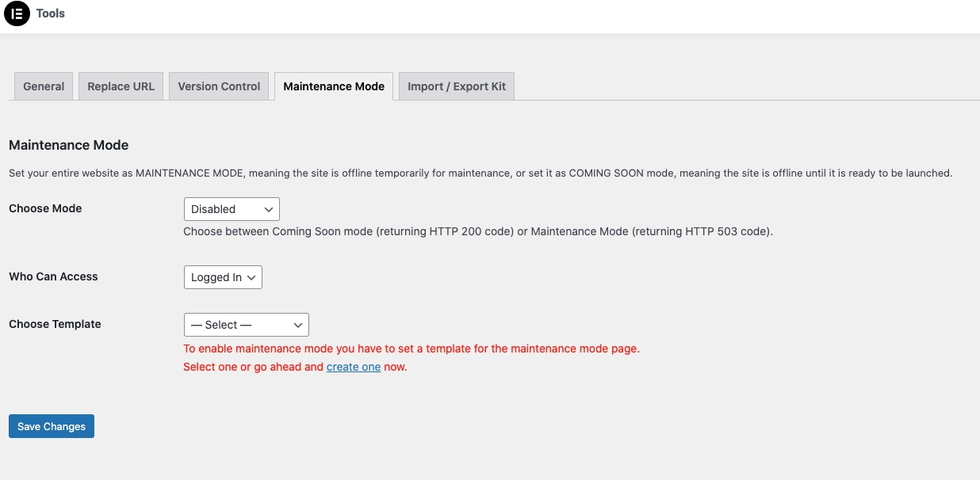Click the red template warning message
Viewport: 980px width, 480px height.
[411, 349]
